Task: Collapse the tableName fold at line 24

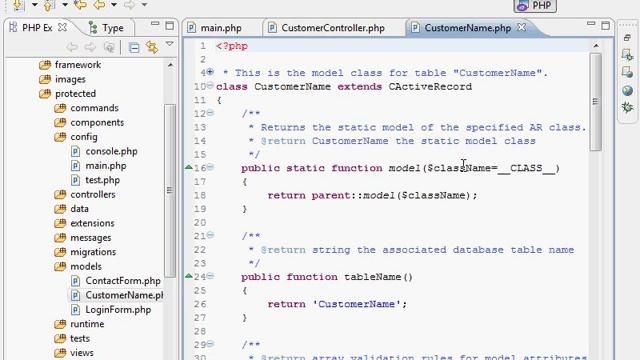Action: pos(210,276)
